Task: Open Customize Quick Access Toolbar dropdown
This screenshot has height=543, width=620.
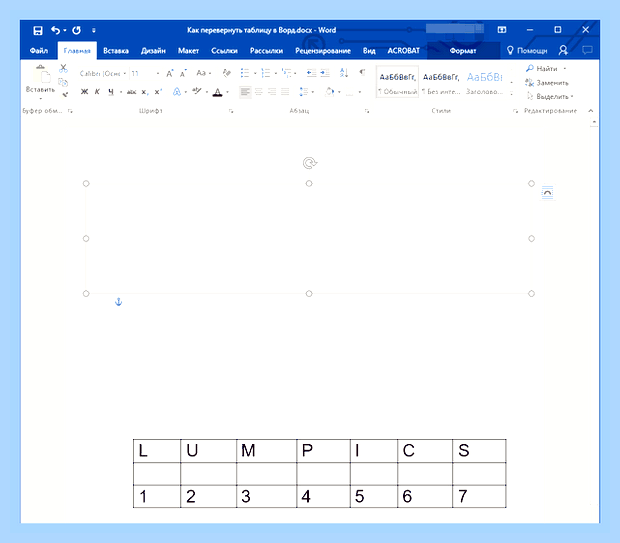Action: coord(94,30)
